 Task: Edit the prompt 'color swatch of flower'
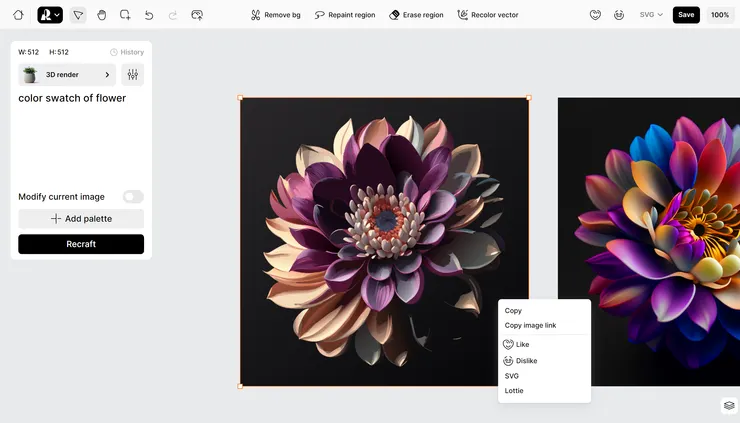(72, 98)
